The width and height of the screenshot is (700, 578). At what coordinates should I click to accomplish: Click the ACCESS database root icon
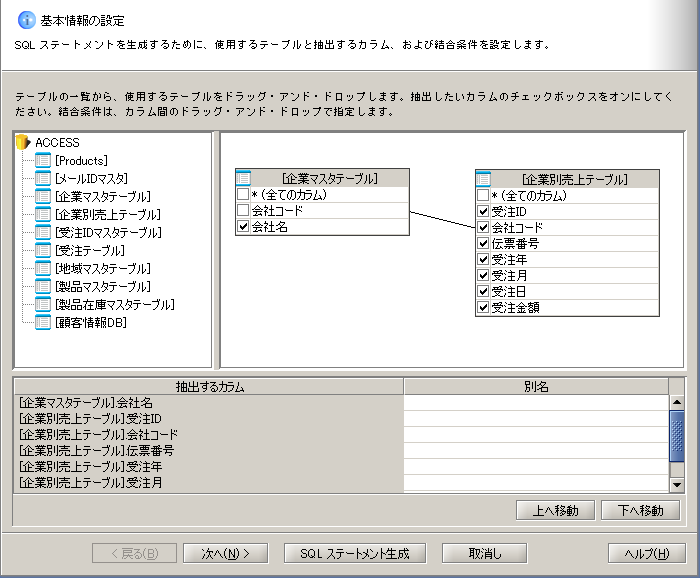coord(24,143)
